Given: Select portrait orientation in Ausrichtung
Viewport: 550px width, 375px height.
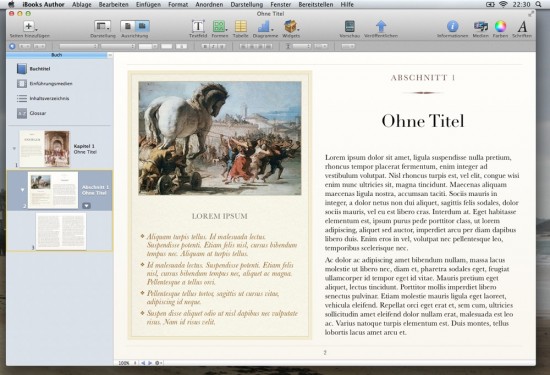Looking at the screenshot, I should 128,26.
